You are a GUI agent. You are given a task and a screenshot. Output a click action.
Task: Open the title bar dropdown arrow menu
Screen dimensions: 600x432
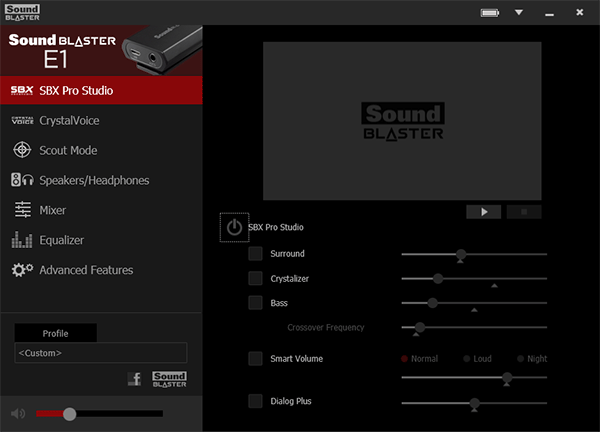519,13
